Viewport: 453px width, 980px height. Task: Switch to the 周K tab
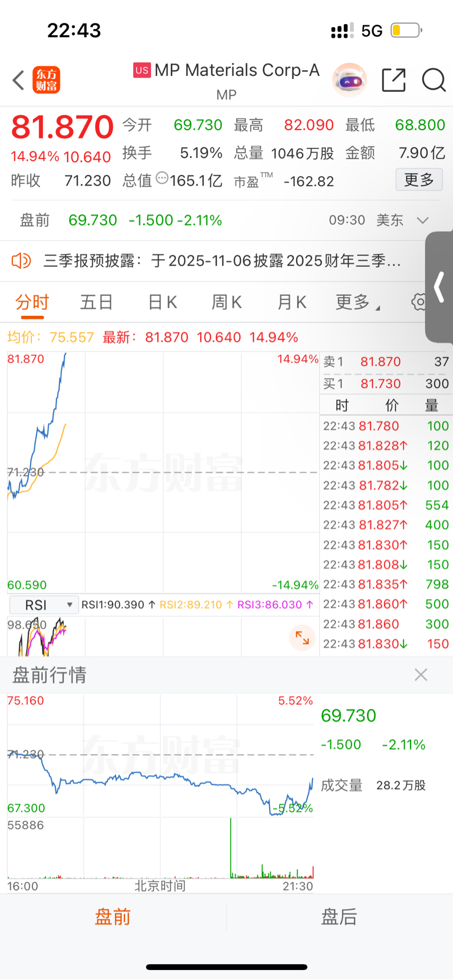(x=226, y=302)
